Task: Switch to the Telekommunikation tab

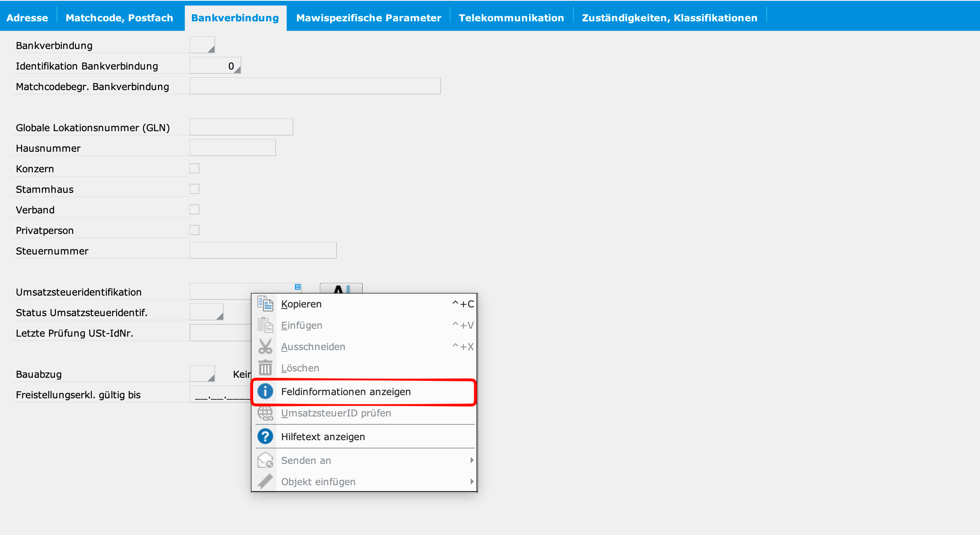Action: click(511, 18)
